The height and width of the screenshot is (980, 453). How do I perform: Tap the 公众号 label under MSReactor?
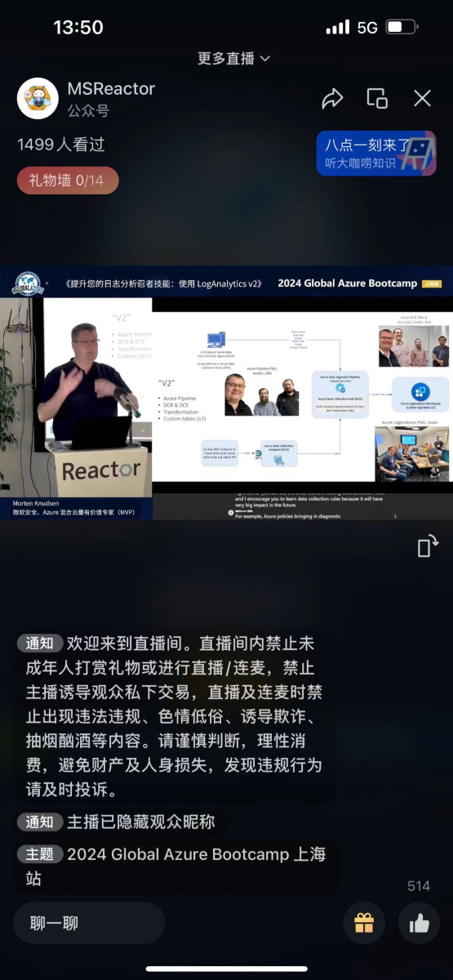(88, 110)
